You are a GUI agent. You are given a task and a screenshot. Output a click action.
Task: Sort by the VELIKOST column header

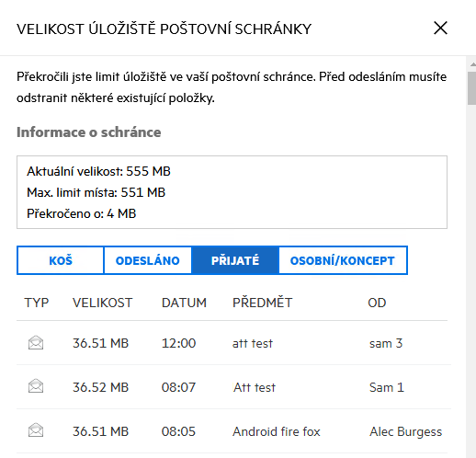coord(102,303)
